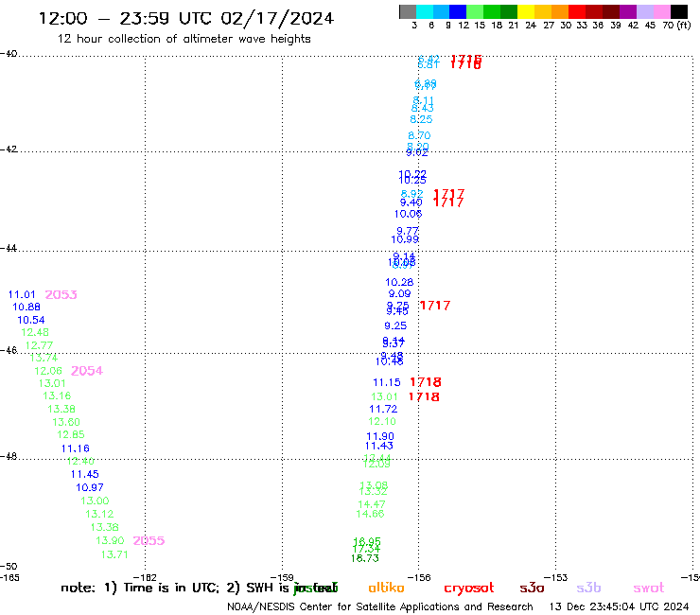Click wave height value '10.54'
The image size is (700, 615).
click(31, 320)
